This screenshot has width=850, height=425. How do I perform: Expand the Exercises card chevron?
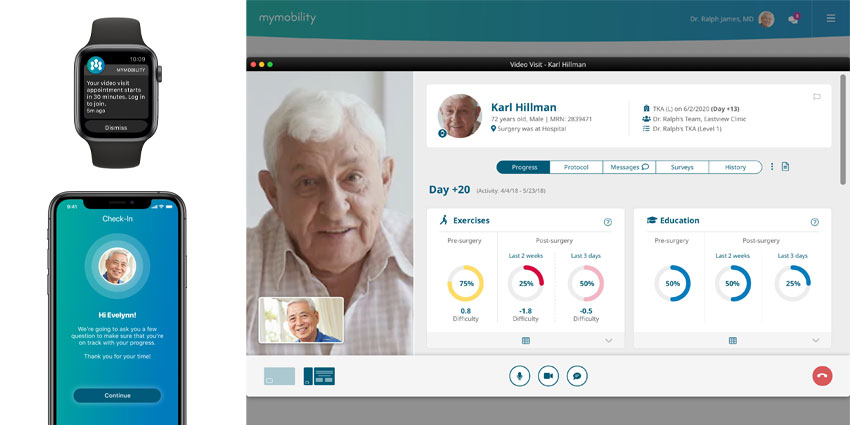608,340
